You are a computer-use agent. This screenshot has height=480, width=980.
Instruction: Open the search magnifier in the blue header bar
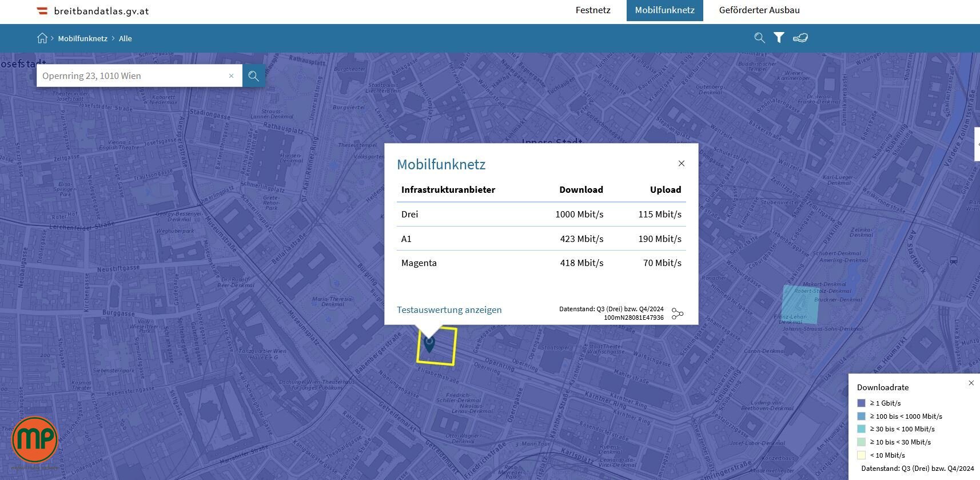[x=759, y=38]
